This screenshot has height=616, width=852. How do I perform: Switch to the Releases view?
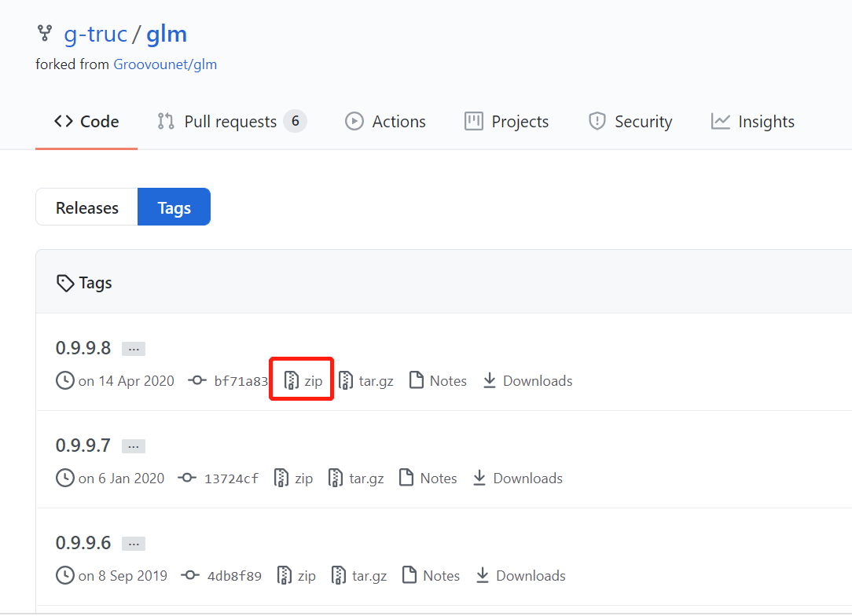[86, 207]
